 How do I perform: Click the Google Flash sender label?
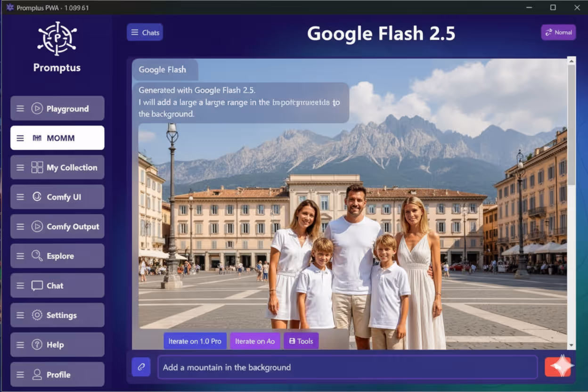[163, 69]
